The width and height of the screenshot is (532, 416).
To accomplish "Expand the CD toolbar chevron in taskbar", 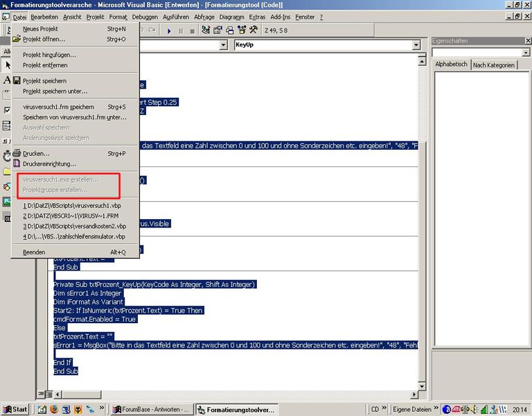I will (x=384, y=408).
